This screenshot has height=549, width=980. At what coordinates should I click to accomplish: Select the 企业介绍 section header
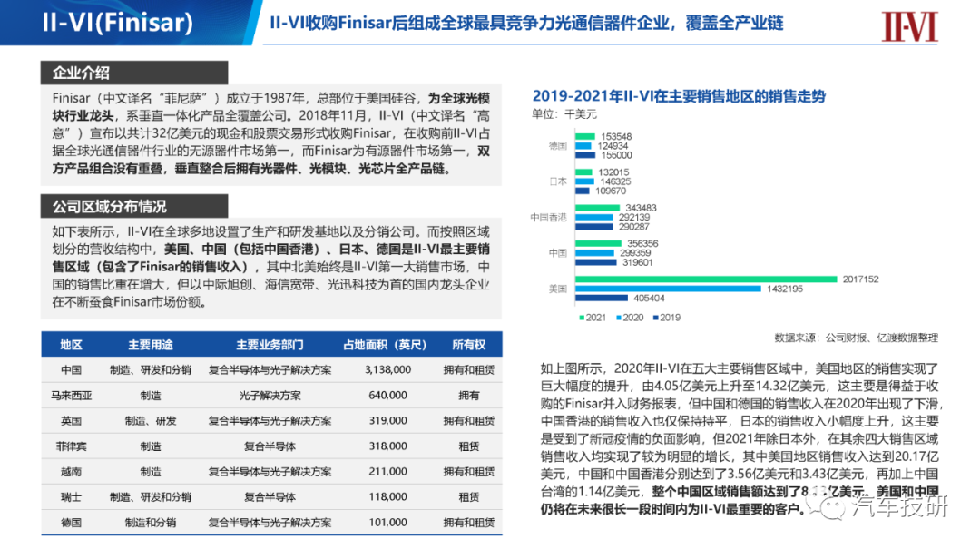tap(133, 74)
